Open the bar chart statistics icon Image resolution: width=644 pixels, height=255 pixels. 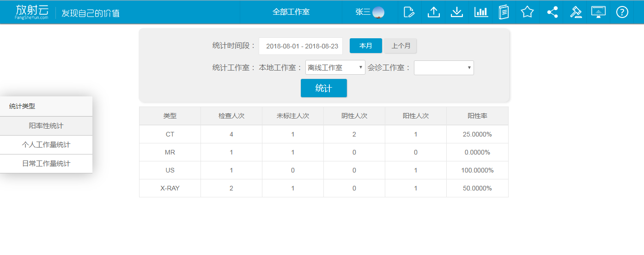(481, 12)
